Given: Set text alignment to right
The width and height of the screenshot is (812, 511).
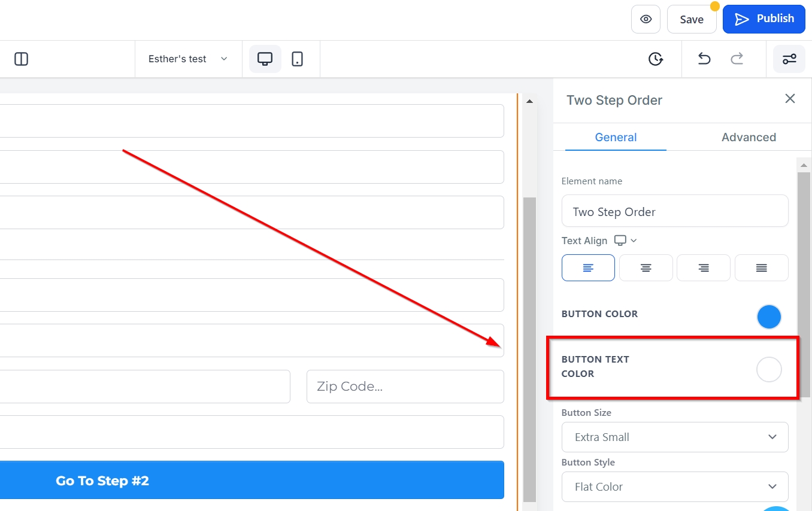Looking at the screenshot, I should [x=703, y=268].
